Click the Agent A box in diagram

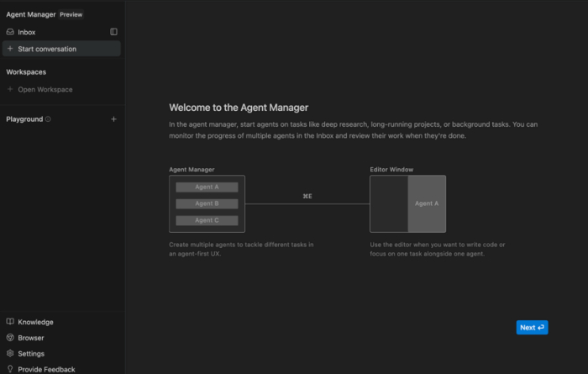(x=207, y=187)
